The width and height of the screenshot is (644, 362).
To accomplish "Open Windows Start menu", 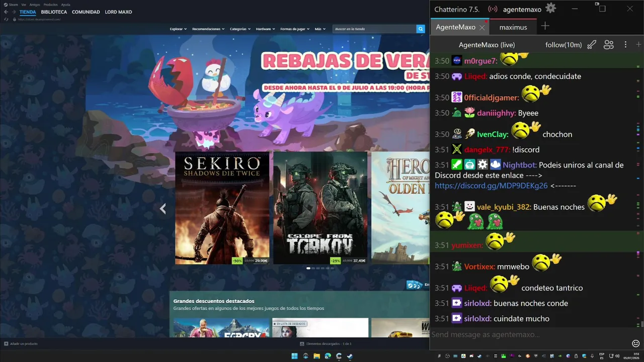I will (x=294, y=356).
